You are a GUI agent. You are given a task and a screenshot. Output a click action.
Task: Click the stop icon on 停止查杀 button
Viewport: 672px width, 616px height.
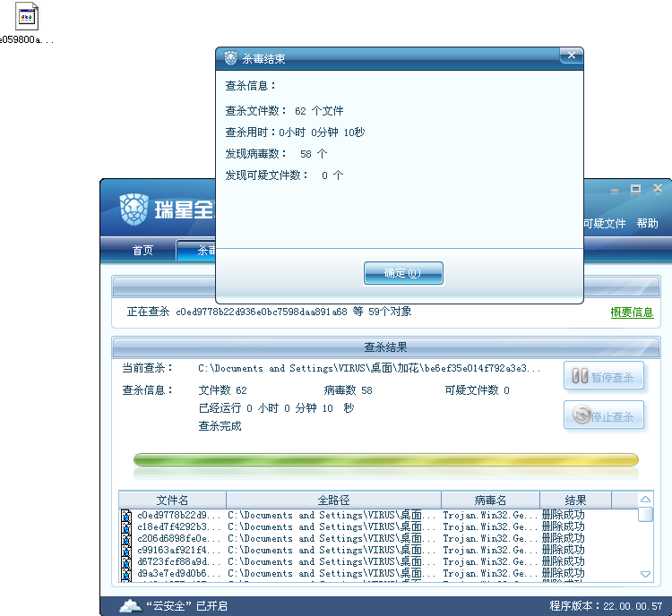582,415
